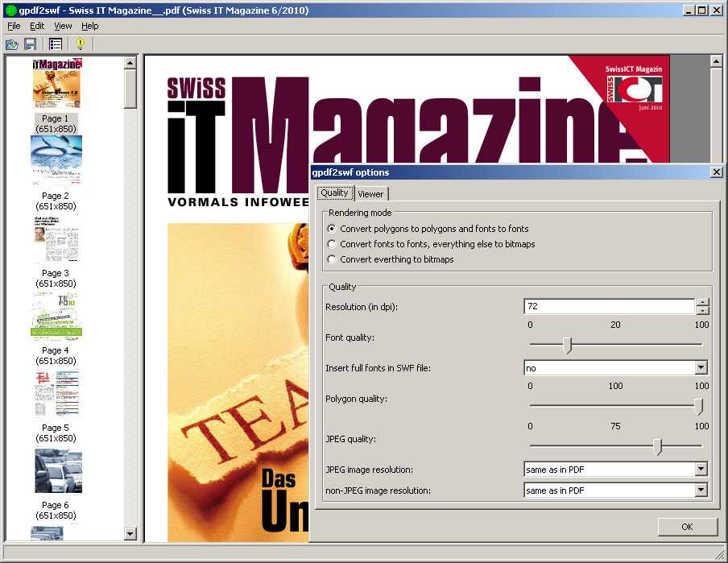Click the 'Rendering mode' group label
This screenshot has height=563, width=728.
click(x=360, y=213)
